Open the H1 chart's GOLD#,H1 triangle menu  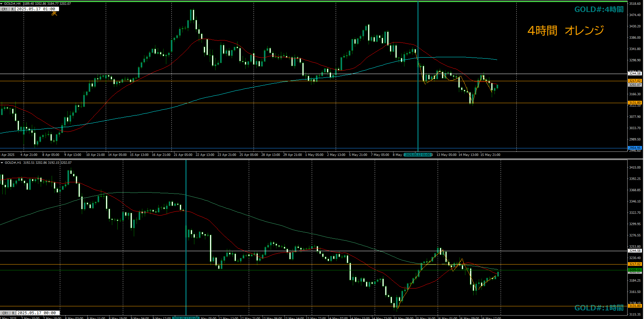pyautogui.click(x=2, y=163)
